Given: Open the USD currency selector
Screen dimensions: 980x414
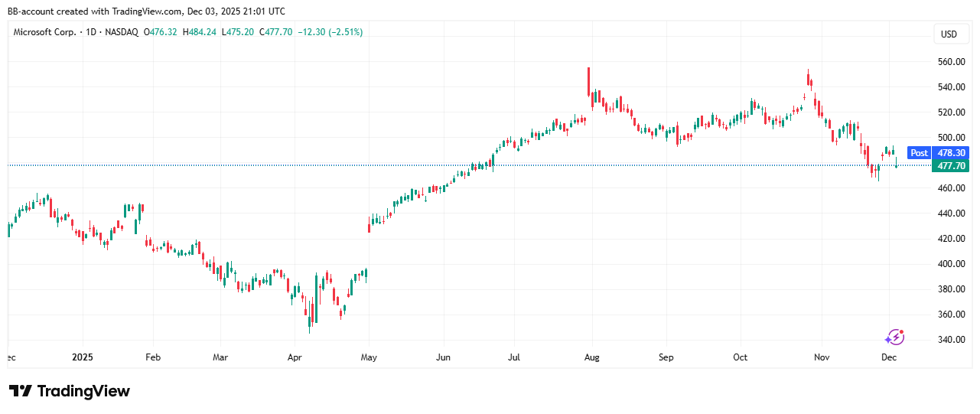Looking at the screenshot, I should [949, 34].
